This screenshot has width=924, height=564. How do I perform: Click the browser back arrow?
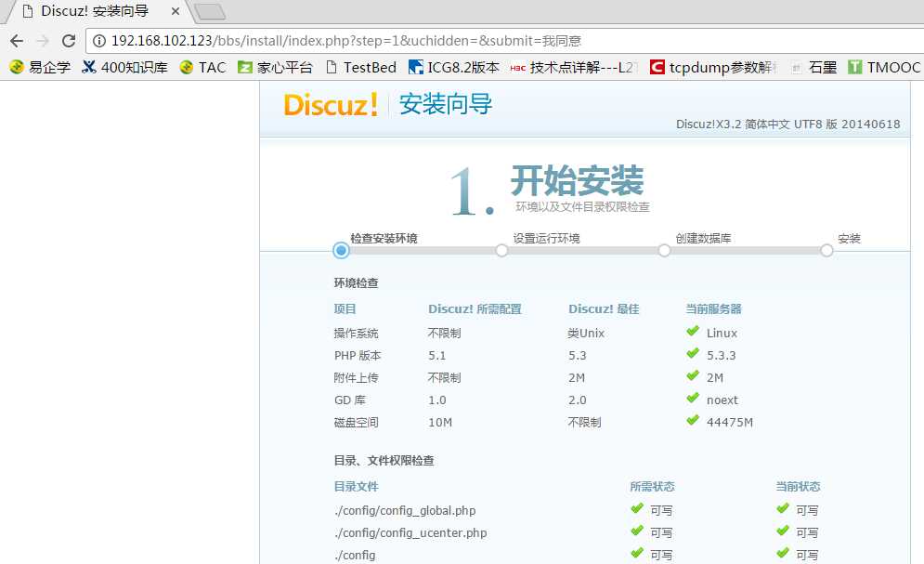pyautogui.click(x=17, y=41)
